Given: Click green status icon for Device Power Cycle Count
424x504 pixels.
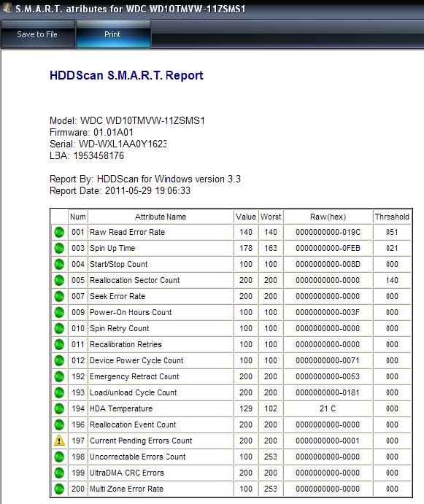Looking at the screenshot, I should (59, 360).
